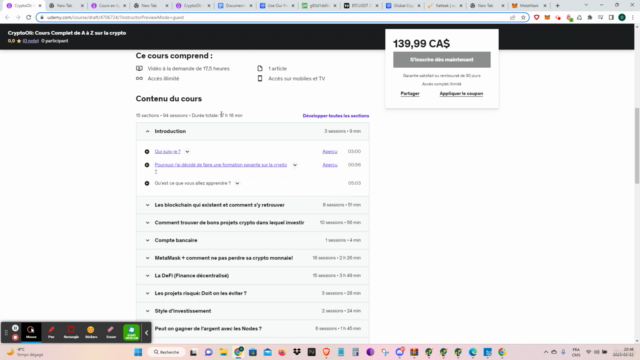
Task: Expand La DeFi (Finance décentralisé) section
Action: pyautogui.click(x=253, y=276)
